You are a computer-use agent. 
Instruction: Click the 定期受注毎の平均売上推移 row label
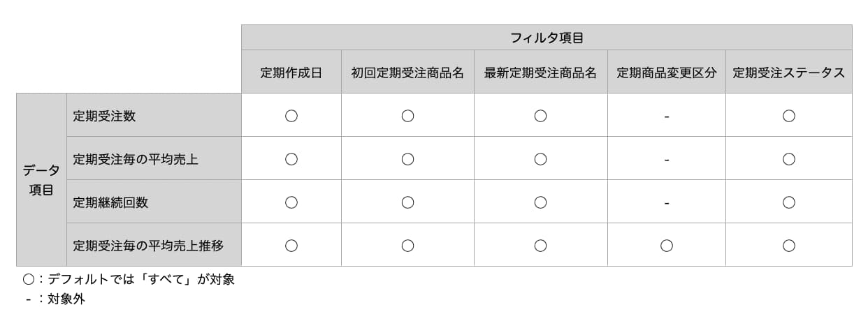(x=154, y=245)
